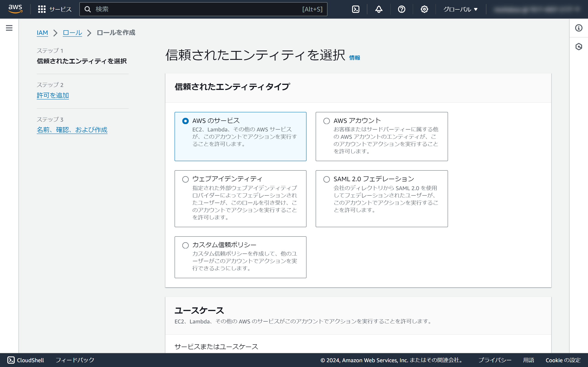Viewport: 588px width, 367px height.
Task: Go to step 3 名前、確認、および作成
Action: pyautogui.click(x=72, y=130)
